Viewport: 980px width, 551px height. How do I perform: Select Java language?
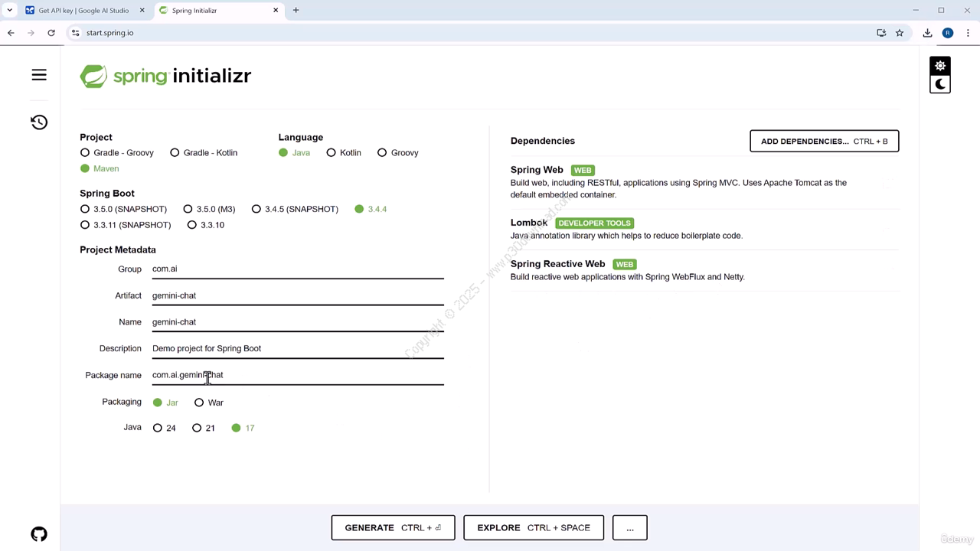click(294, 153)
